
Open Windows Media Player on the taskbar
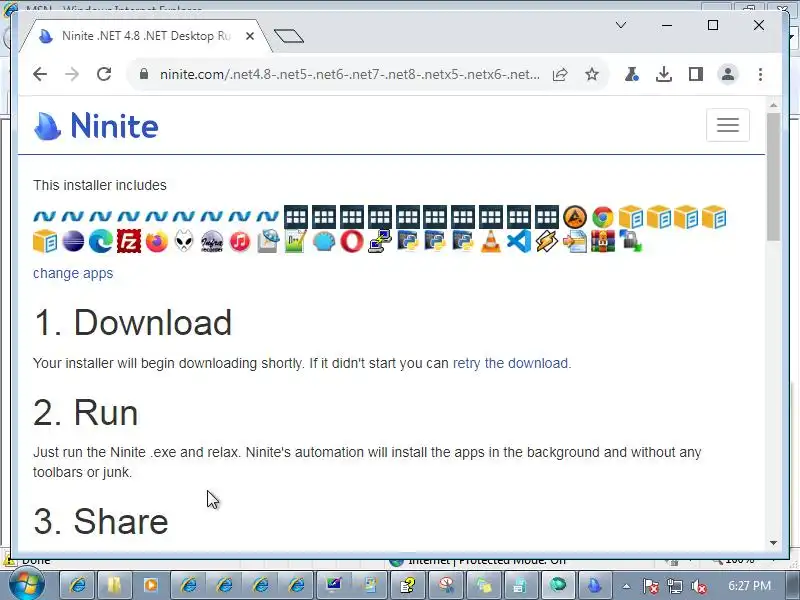pos(151,585)
